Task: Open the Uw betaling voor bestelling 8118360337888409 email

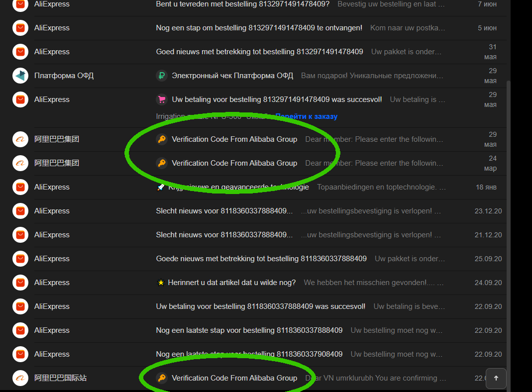Action: 261,306
